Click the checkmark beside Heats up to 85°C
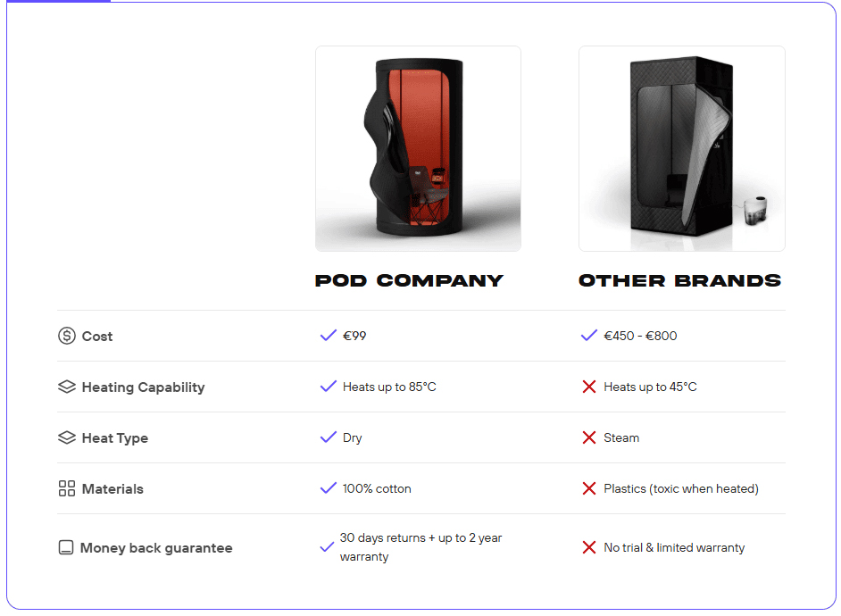 click(x=328, y=387)
